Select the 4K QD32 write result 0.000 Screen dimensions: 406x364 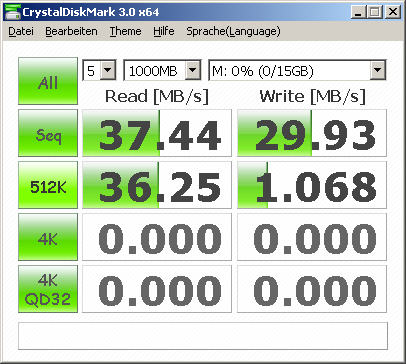click(x=312, y=289)
